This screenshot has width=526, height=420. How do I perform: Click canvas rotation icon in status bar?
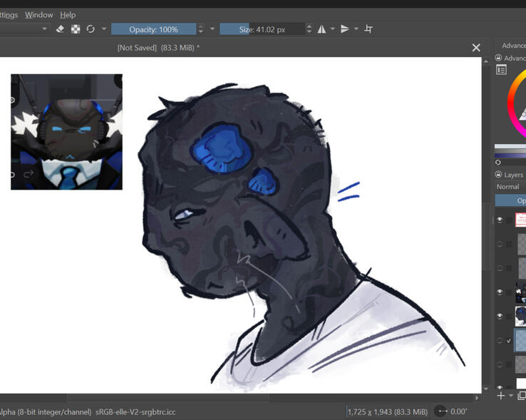click(x=440, y=411)
